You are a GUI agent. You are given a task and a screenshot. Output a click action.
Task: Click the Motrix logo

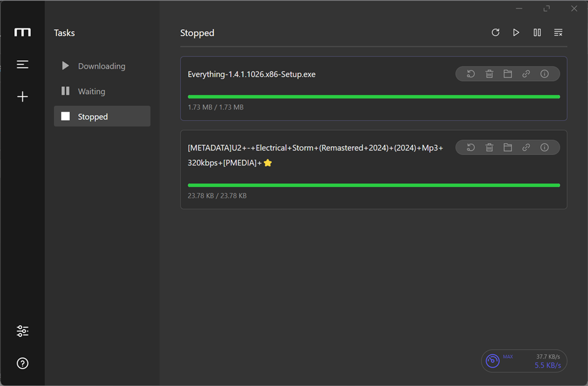pos(22,32)
